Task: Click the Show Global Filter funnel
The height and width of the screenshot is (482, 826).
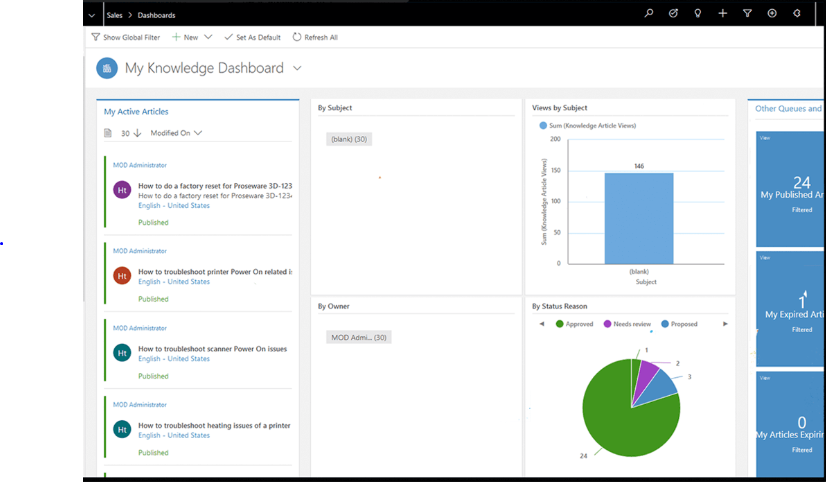Action: point(95,37)
